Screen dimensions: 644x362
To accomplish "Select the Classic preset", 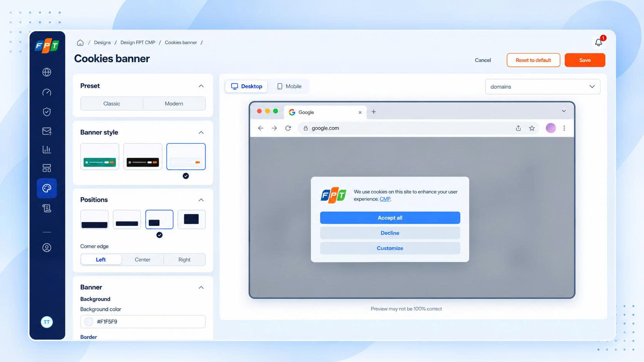I will (x=112, y=103).
